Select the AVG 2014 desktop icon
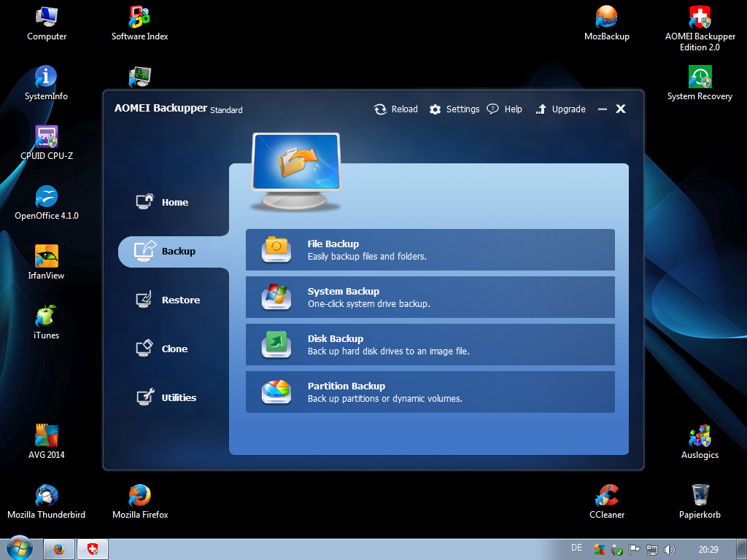The width and height of the screenshot is (747, 560). 46,442
